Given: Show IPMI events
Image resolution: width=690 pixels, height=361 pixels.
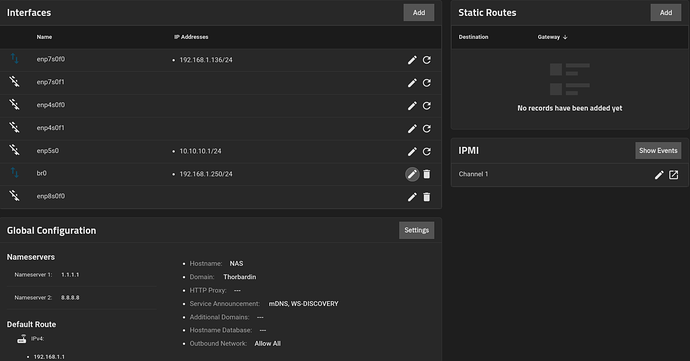Looking at the screenshot, I should 658,151.
